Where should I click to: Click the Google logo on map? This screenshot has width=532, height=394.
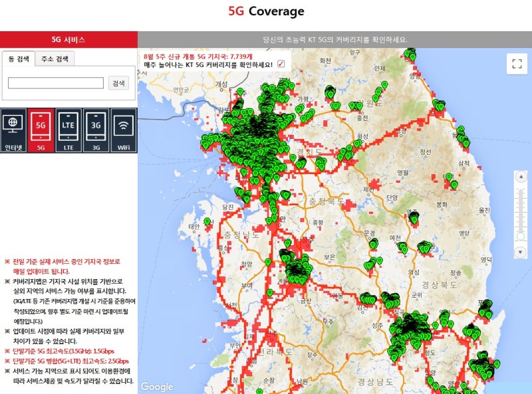157,387
